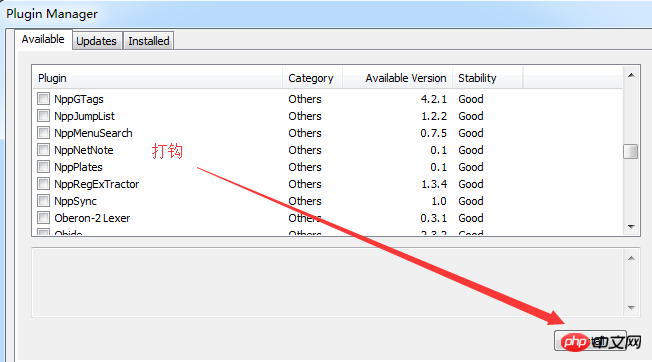Mark the NppPlates checkbox
The height and width of the screenshot is (362, 652).
pyautogui.click(x=43, y=167)
